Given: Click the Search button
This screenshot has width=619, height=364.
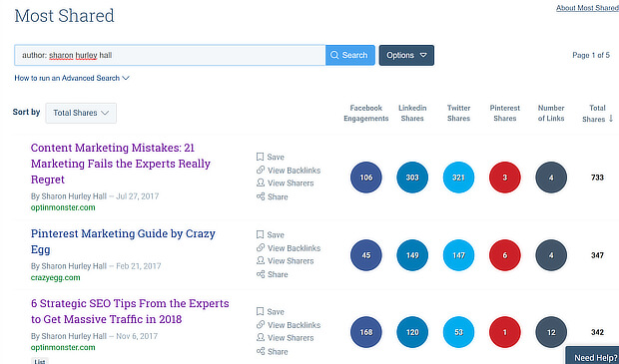Looking at the screenshot, I should 349,55.
